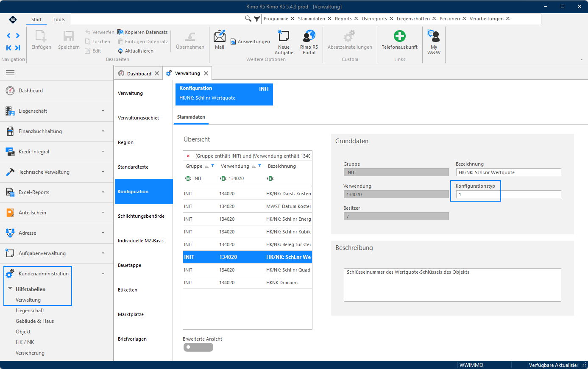Screen dimensions: 588x369
Task: Click the Aktualisieren refresh icon
Action: (x=120, y=51)
